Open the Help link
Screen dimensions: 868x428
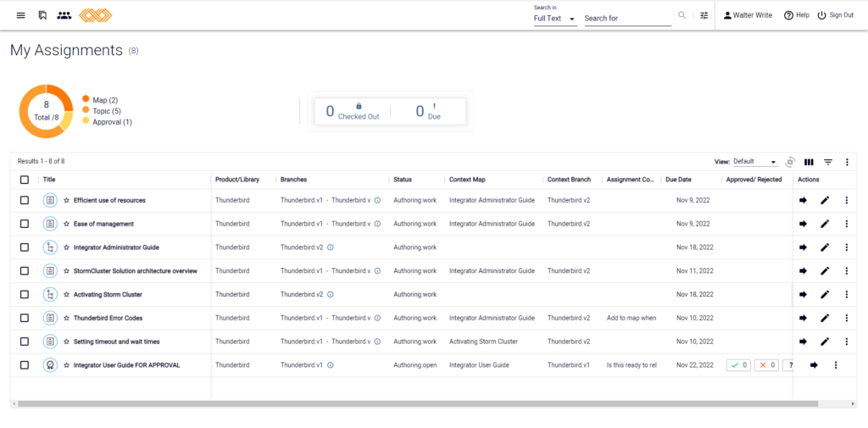[x=797, y=15]
